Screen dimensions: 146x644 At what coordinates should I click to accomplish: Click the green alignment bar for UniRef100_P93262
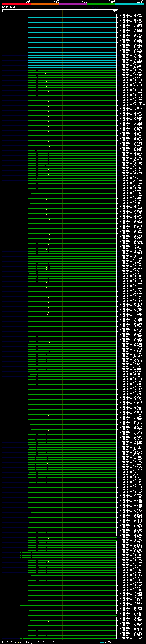[73, 72]
